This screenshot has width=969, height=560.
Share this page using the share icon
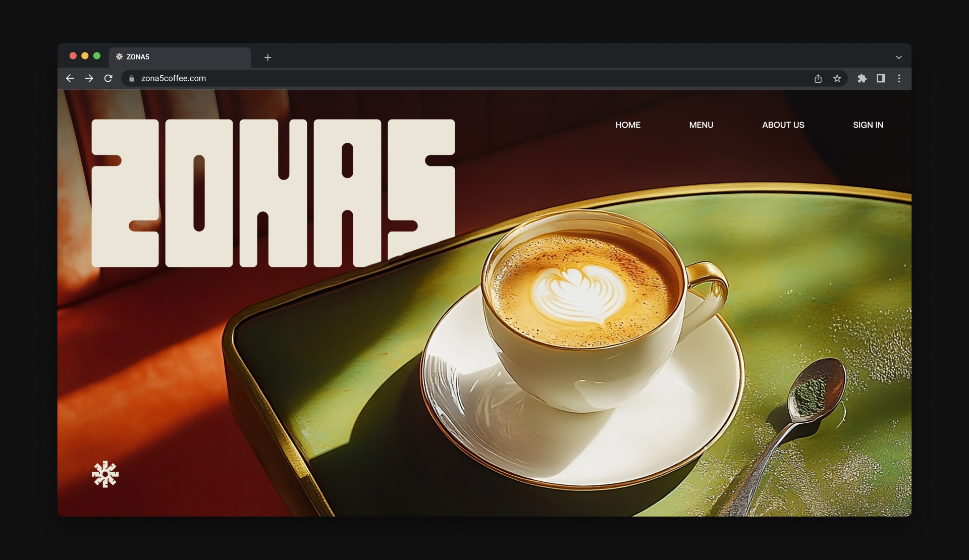[818, 78]
